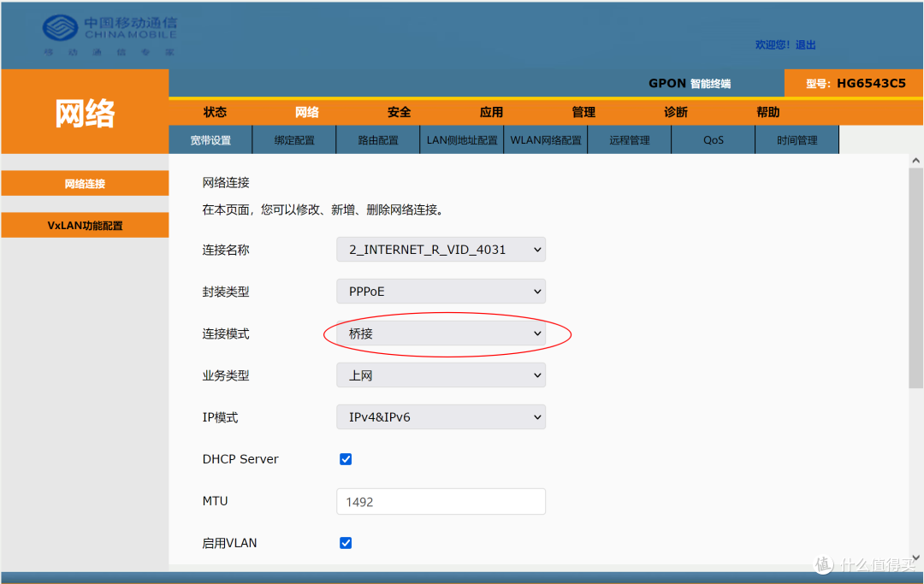Open the QoS configuration subtab

point(713,139)
